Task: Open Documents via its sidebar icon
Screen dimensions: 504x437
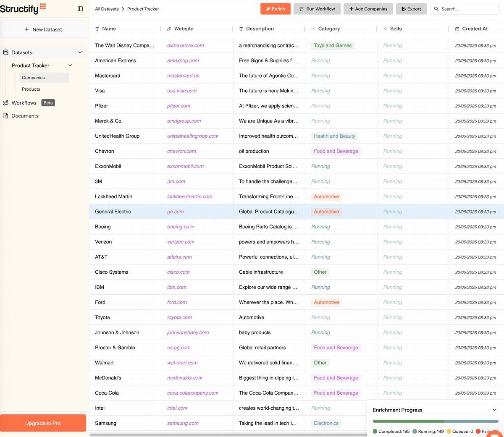Action: coord(6,116)
